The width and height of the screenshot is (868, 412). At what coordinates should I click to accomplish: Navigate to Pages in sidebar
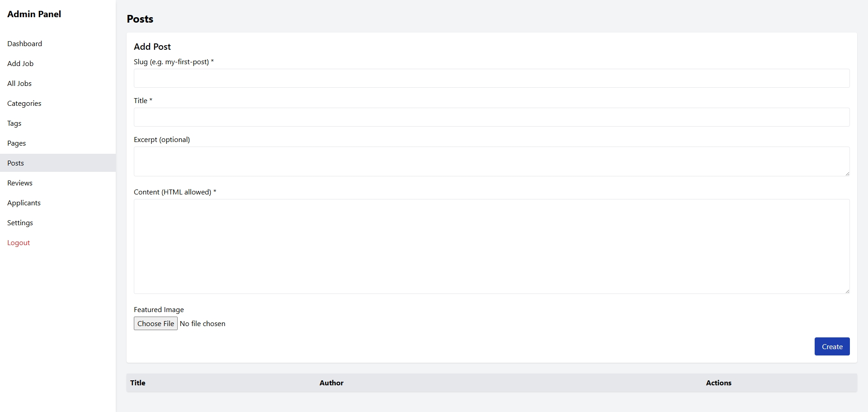[x=16, y=143]
